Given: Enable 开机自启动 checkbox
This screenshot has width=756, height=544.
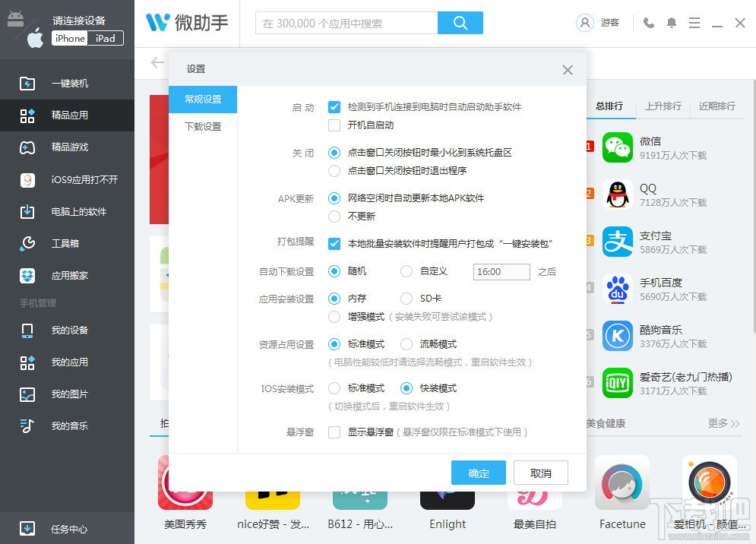Looking at the screenshot, I should tap(334, 124).
